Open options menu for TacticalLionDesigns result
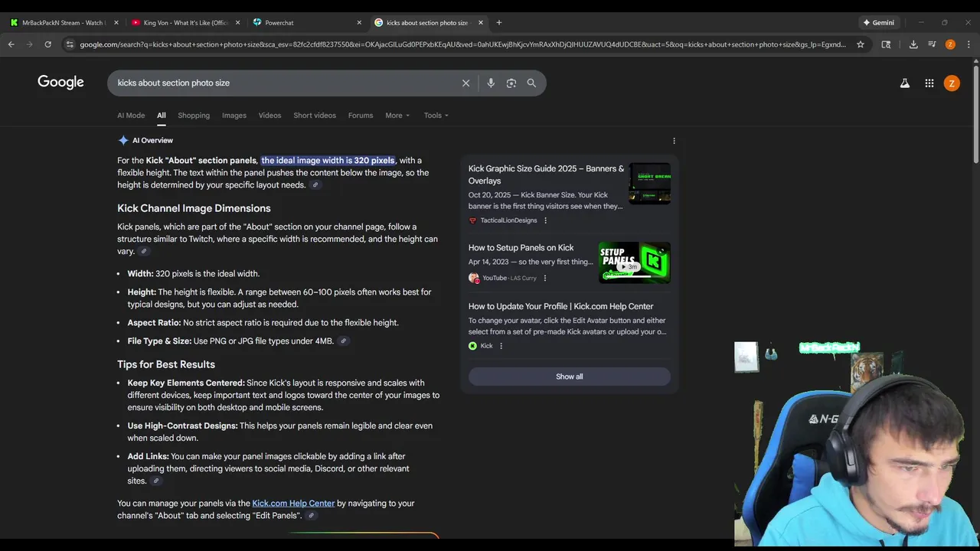 545,220
